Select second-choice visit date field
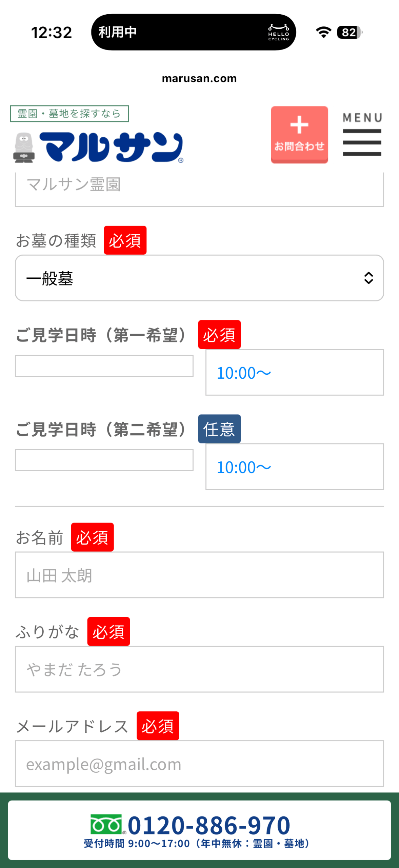Viewport: 399px width, 868px height. click(x=104, y=460)
